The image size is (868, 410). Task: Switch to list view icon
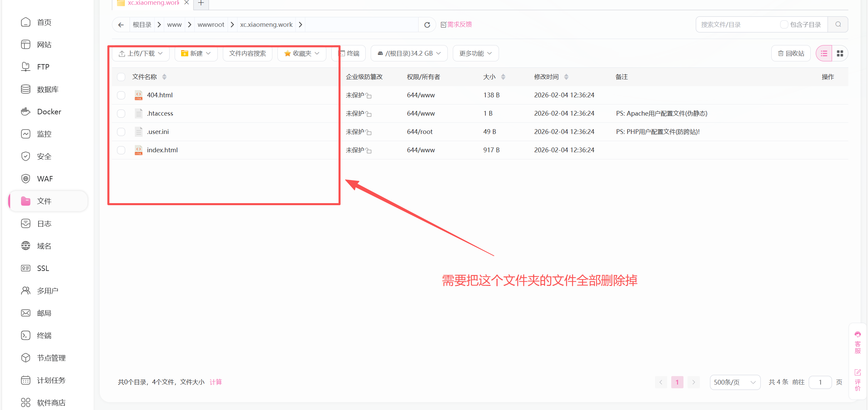pos(824,54)
